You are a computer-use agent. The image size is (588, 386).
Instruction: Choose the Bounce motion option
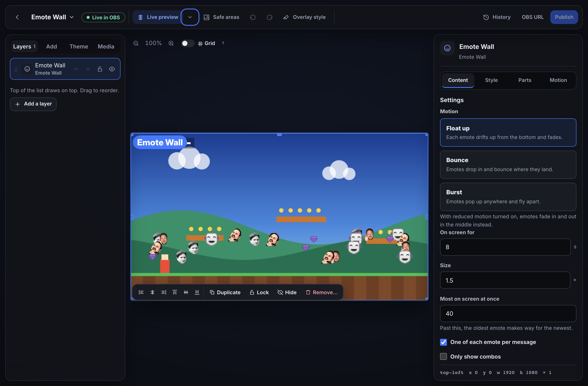pyautogui.click(x=508, y=164)
